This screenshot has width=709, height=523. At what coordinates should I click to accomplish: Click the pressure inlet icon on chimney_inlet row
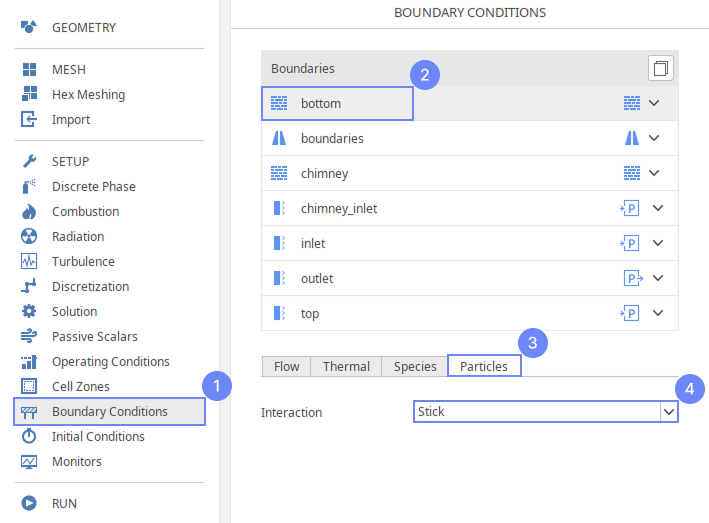click(630, 208)
